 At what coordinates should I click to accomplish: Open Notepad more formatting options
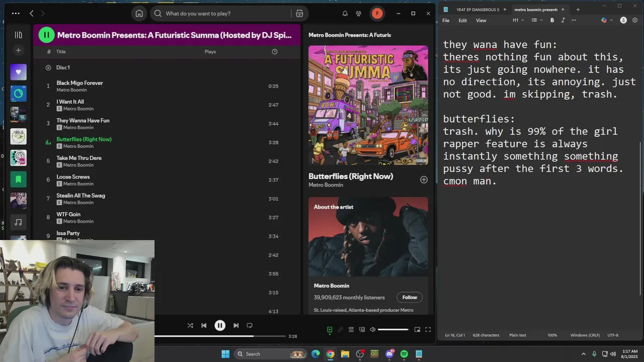pos(574,21)
